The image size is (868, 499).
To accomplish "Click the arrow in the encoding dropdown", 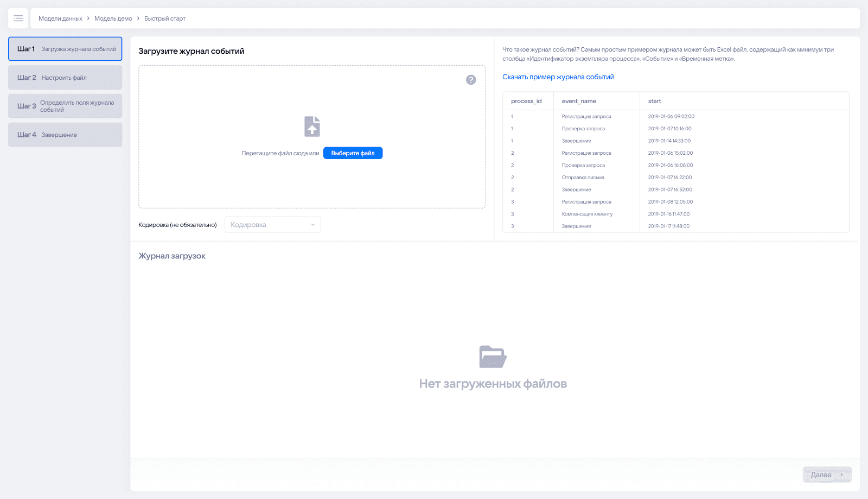I will click(313, 225).
